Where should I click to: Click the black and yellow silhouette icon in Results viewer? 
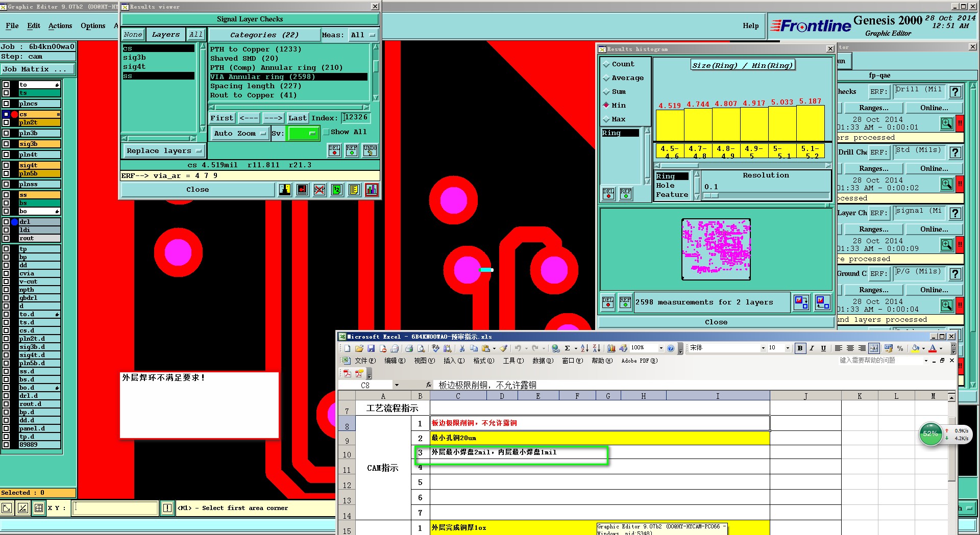tap(285, 190)
